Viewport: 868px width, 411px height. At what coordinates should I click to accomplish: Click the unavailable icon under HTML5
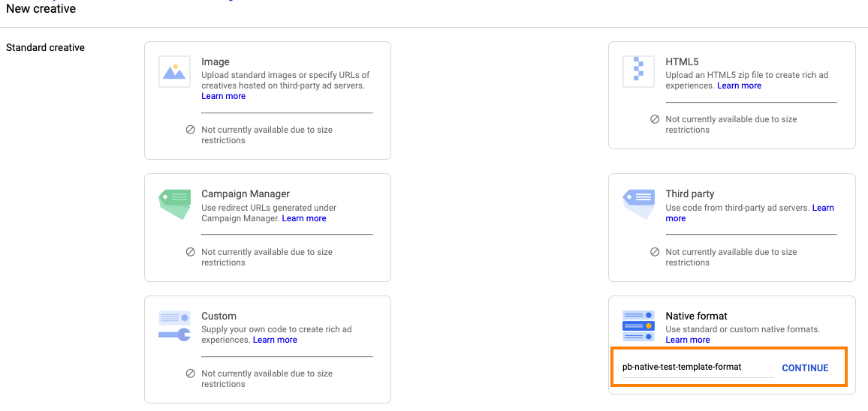[655, 119]
